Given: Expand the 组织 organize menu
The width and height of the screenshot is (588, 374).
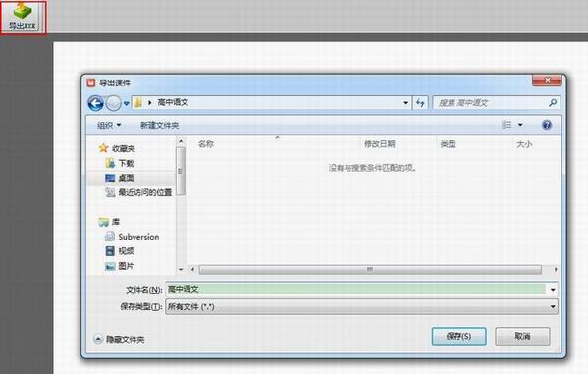Looking at the screenshot, I should click(x=109, y=125).
